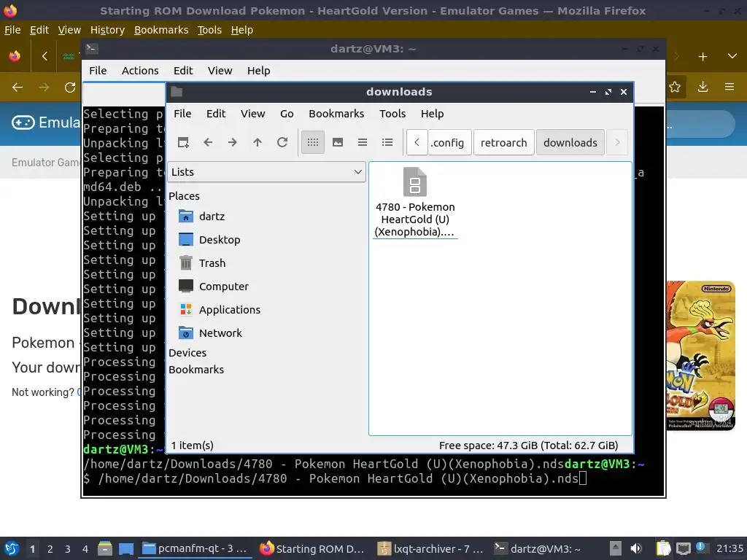Image resolution: width=747 pixels, height=560 pixels.
Task: Open Edit menu in downloads window
Action: click(x=216, y=114)
